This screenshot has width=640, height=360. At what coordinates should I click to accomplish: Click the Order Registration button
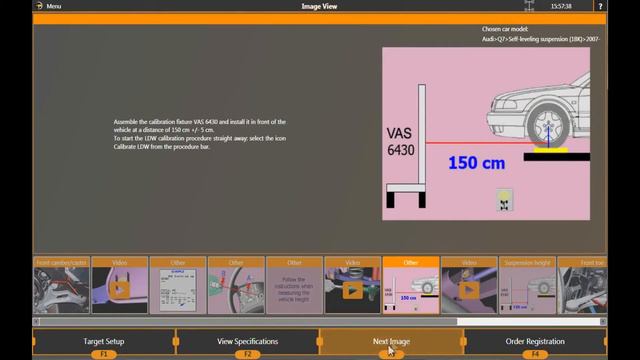pyautogui.click(x=535, y=341)
